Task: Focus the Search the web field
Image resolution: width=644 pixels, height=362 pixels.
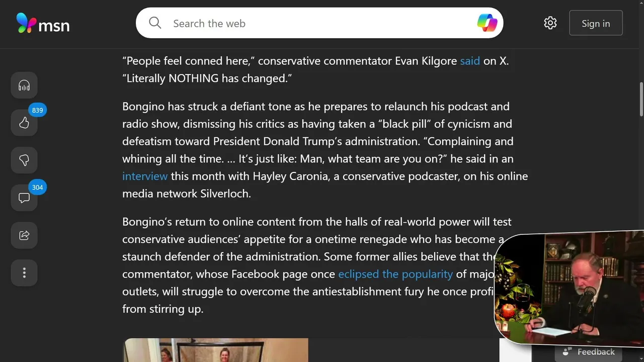Action: (319, 23)
